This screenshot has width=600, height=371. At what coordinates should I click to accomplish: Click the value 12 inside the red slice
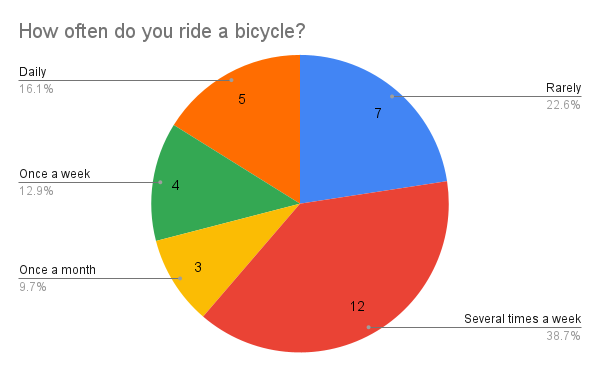(357, 306)
